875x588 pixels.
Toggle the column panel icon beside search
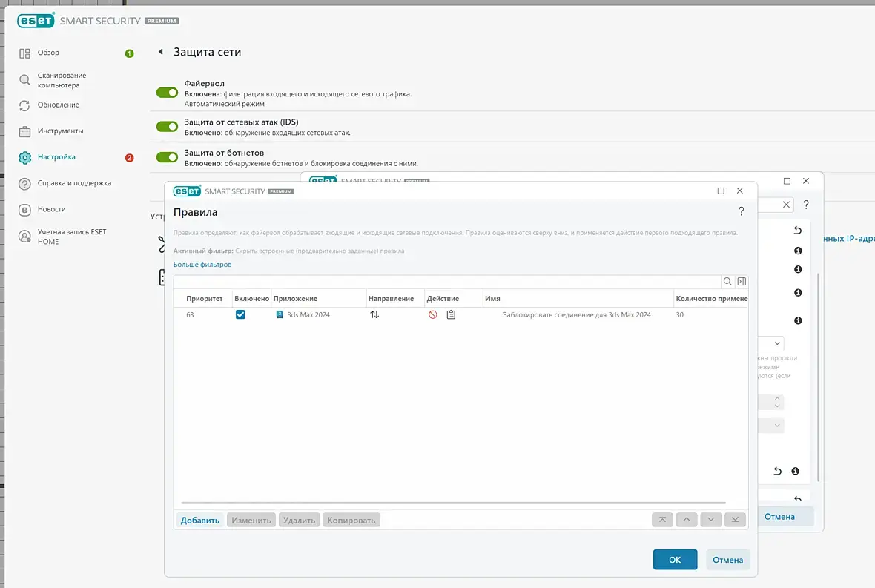[742, 282]
